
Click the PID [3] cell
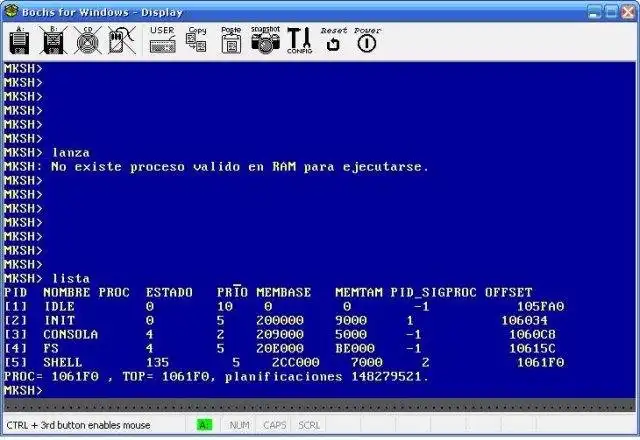tap(16, 335)
